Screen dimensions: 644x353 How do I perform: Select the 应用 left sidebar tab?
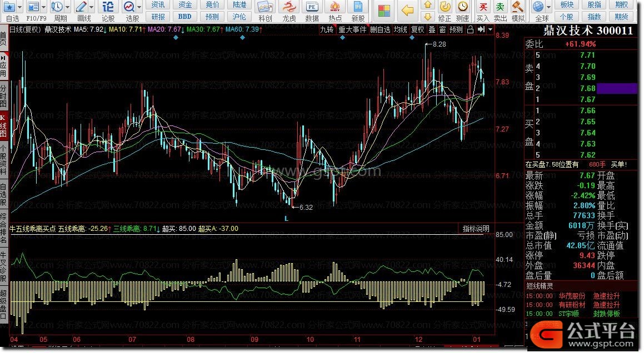[4, 67]
